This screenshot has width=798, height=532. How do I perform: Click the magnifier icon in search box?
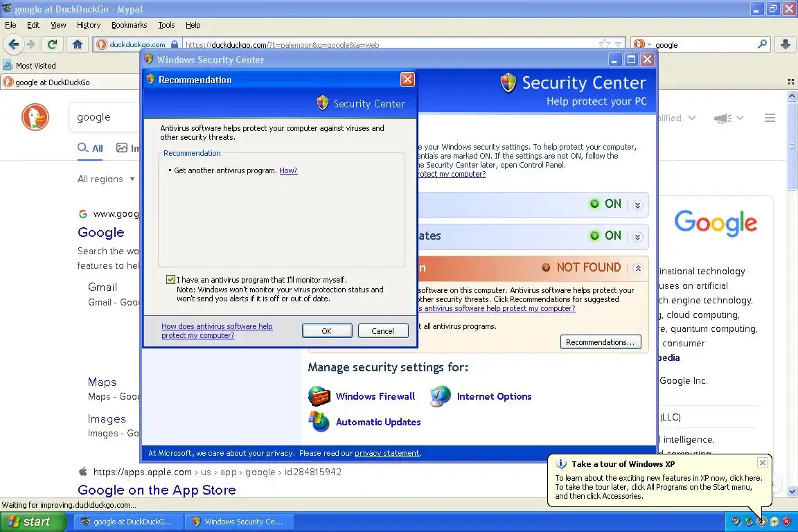(x=762, y=44)
